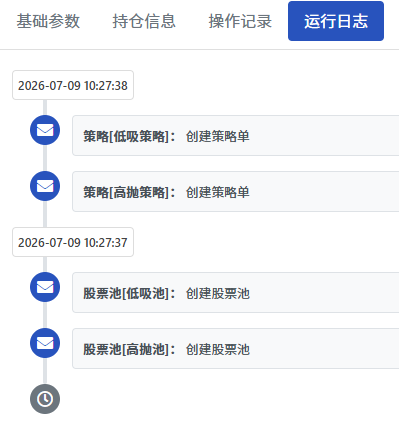This screenshot has width=399, height=425.
Task: Click 创建策略单 text in 高抛策略 log row
Action: (x=218, y=192)
